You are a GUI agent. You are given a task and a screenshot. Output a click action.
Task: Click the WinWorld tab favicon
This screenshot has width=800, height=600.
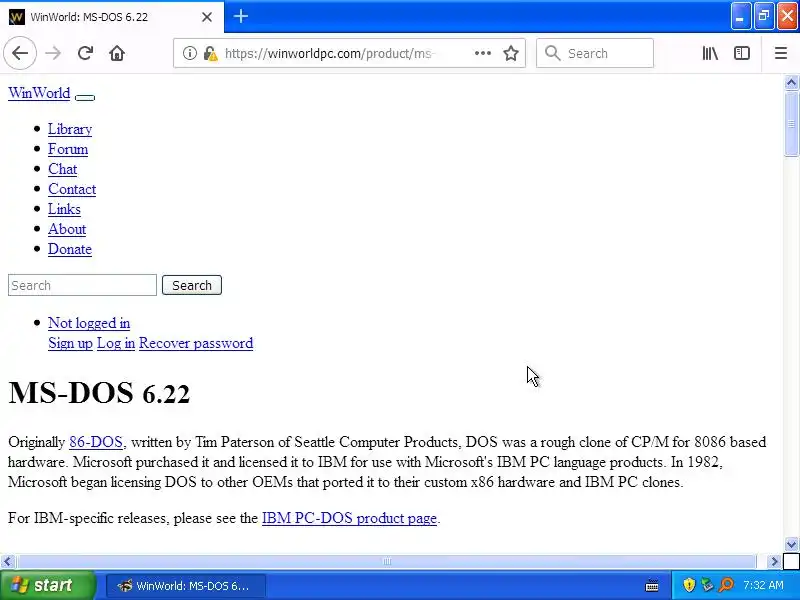17,17
